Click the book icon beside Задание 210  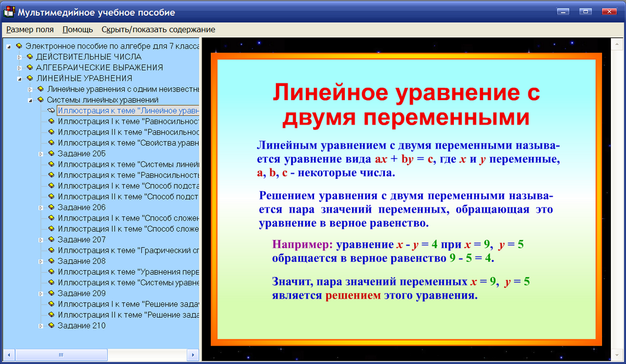pyautogui.click(x=52, y=325)
